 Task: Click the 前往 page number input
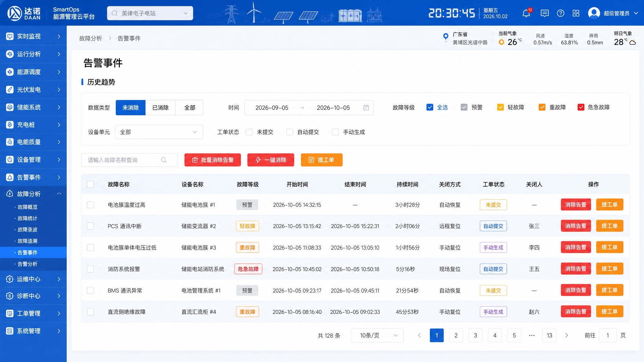[x=608, y=335]
